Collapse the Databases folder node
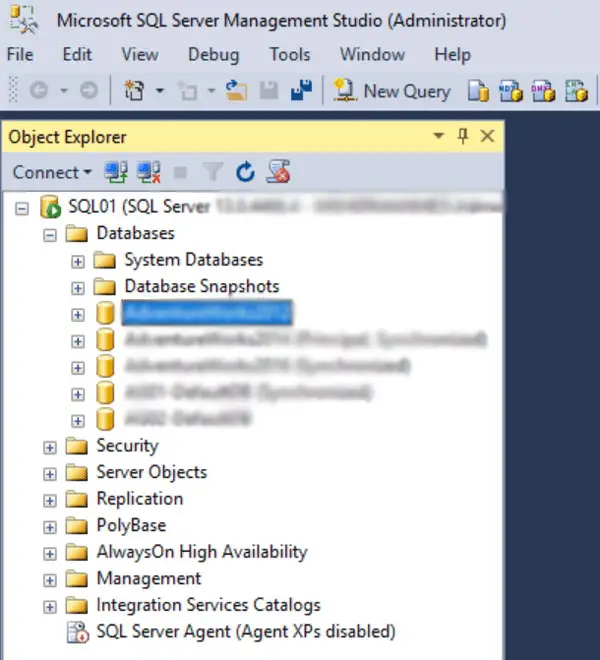 50,234
